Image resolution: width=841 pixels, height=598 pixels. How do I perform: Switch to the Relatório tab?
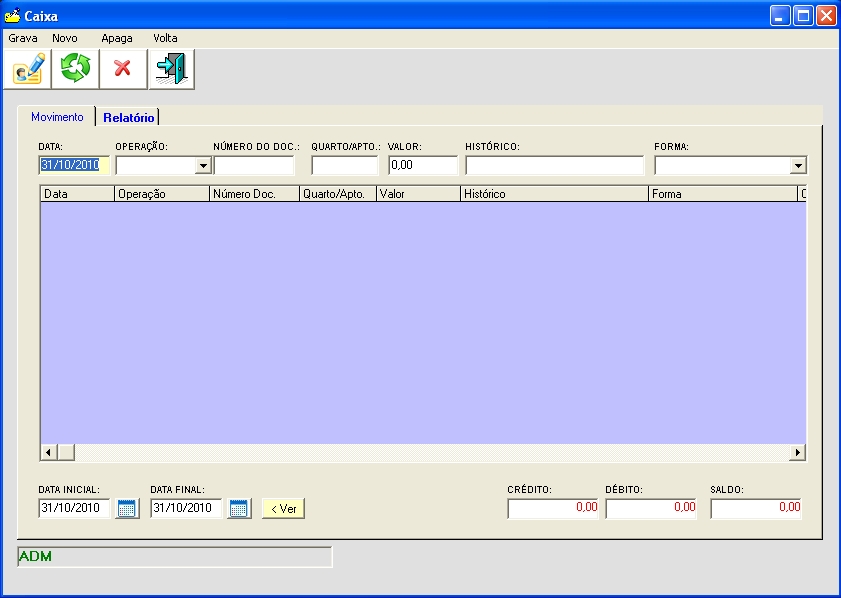click(129, 118)
